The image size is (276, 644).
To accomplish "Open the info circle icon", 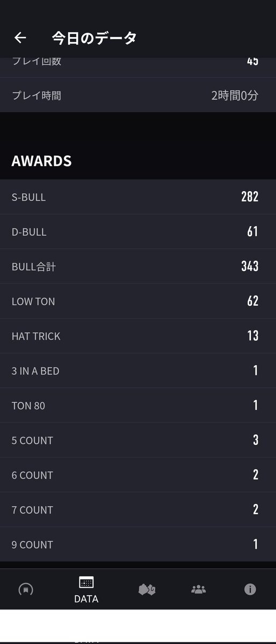I will [x=250, y=589].
